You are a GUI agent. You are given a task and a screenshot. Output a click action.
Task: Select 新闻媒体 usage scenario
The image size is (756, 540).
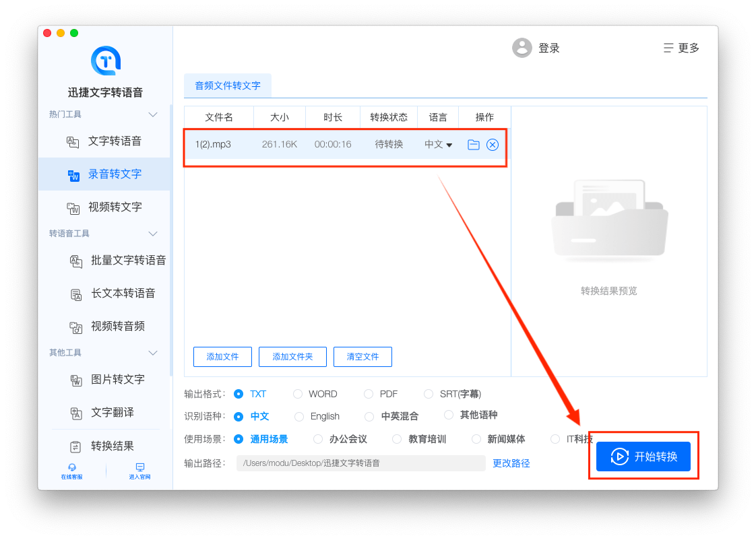click(x=476, y=439)
